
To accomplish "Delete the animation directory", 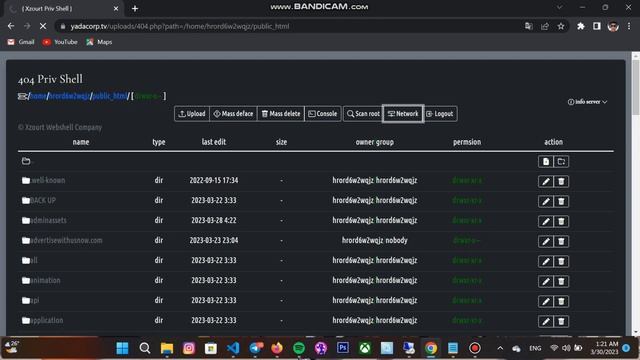I will [561, 282].
